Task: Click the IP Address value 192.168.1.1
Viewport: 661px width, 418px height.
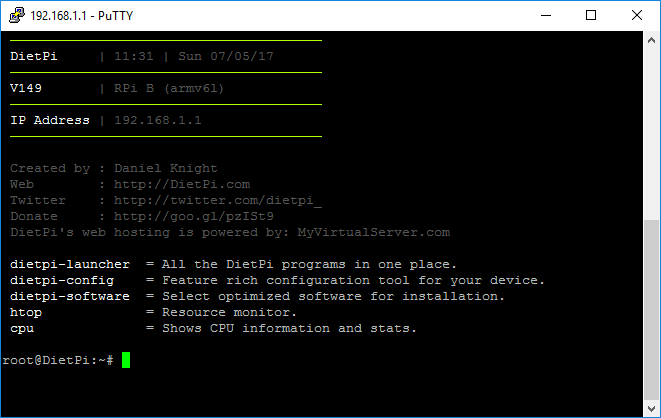Action: pos(158,120)
